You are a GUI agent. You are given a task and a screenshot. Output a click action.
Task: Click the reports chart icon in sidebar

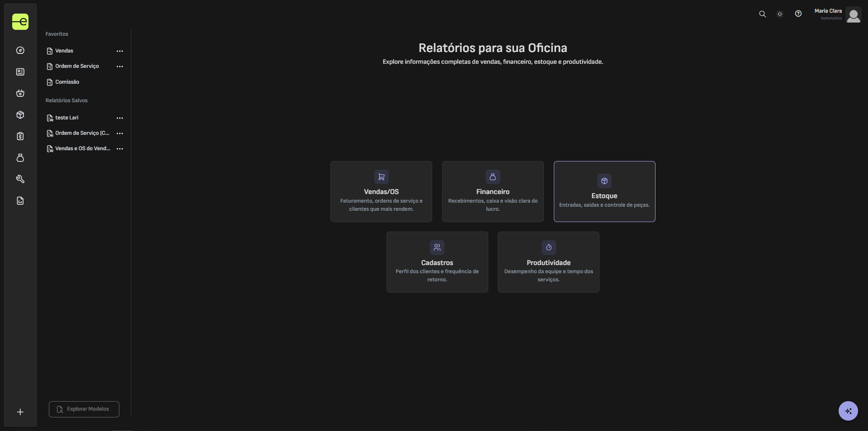[20, 201]
